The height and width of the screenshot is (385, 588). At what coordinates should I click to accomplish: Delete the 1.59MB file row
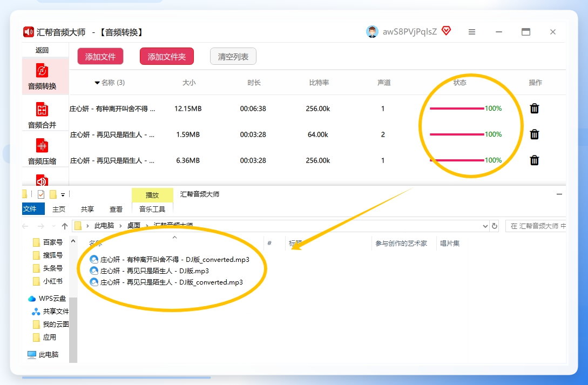point(535,134)
